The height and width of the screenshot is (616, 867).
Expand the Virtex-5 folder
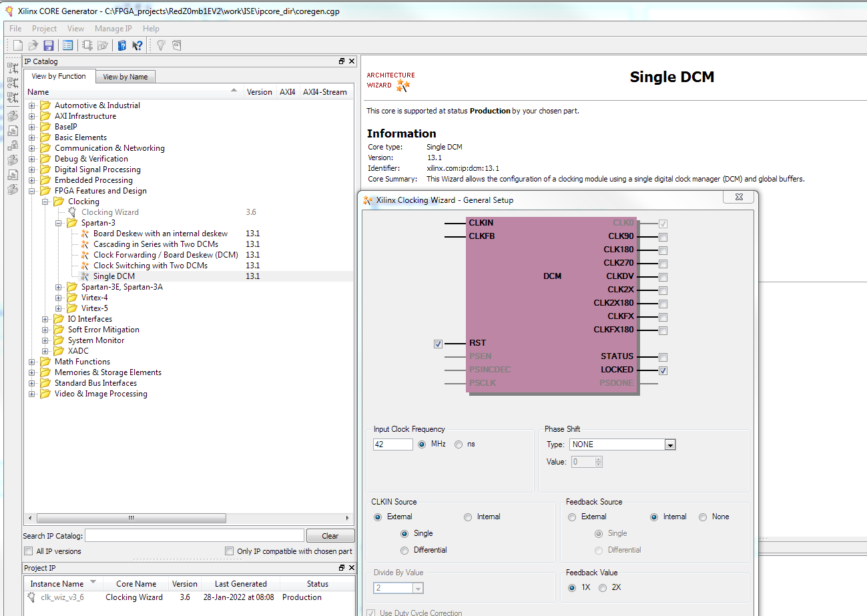pyautogui.click(x=58, y=308)
